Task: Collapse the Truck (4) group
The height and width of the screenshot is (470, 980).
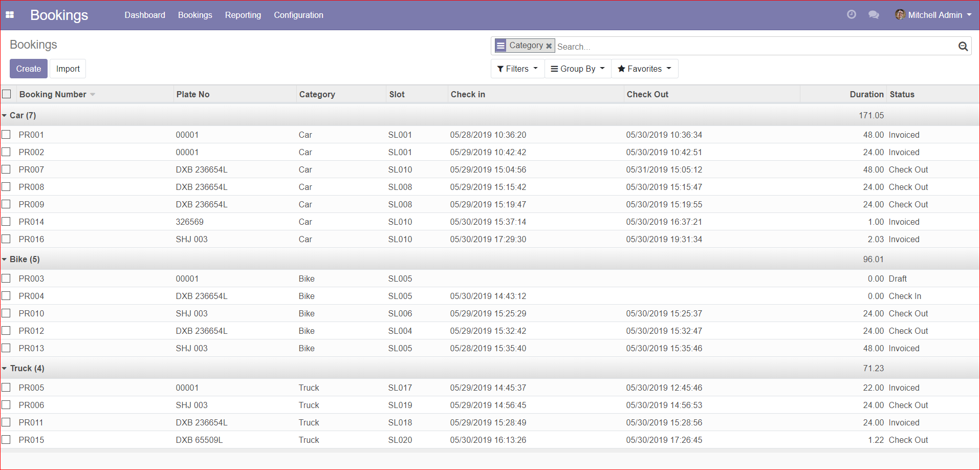Action: pyautogui.click(x=23, y=369)
